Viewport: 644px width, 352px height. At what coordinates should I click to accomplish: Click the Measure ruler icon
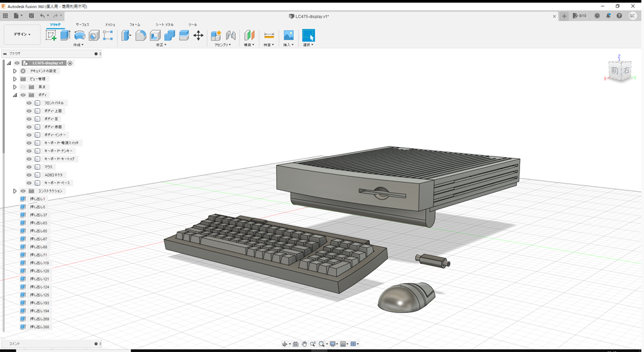click(x=269, y=36)
